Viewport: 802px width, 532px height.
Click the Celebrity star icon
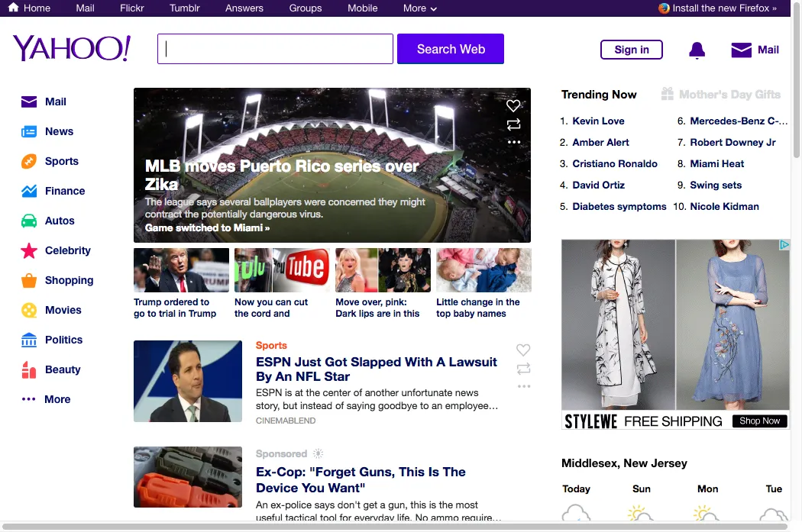point(29,250)
